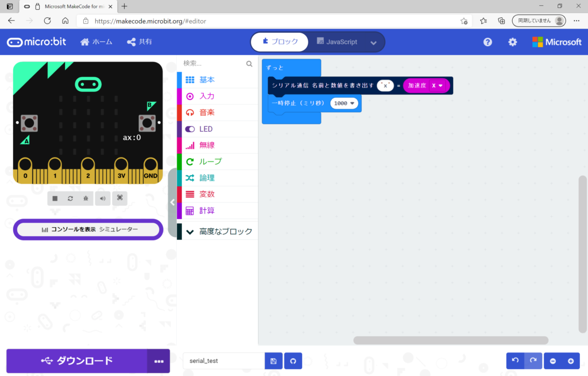Screen dimensions: 588x376
Task: Launch the simulator in full screen
Action: click(x=119, y=198)
